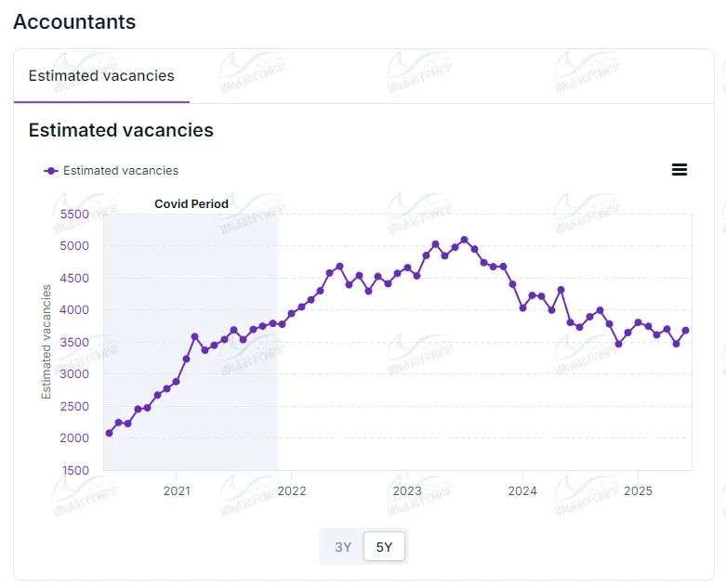Image resolution: width=726 pixels, height=588 pixels.
Task: Select the 3Y time range button
Action: (343, 547)
